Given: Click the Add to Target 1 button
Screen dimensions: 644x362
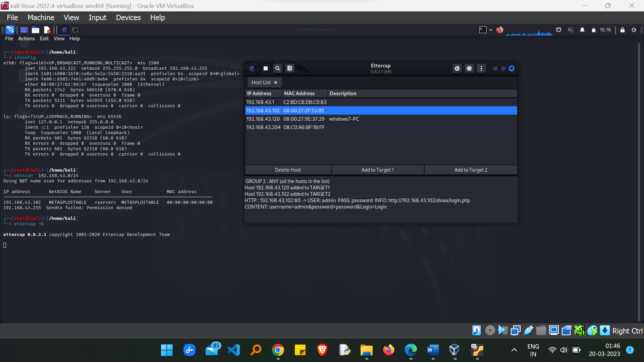Looking at the screenshot, I should click(x=377, y=170).
